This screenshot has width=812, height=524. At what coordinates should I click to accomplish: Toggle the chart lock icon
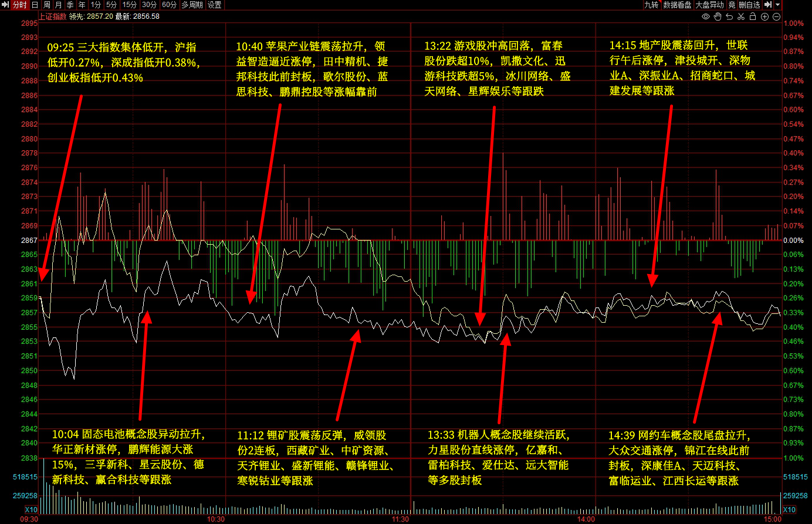pos(753,16)
